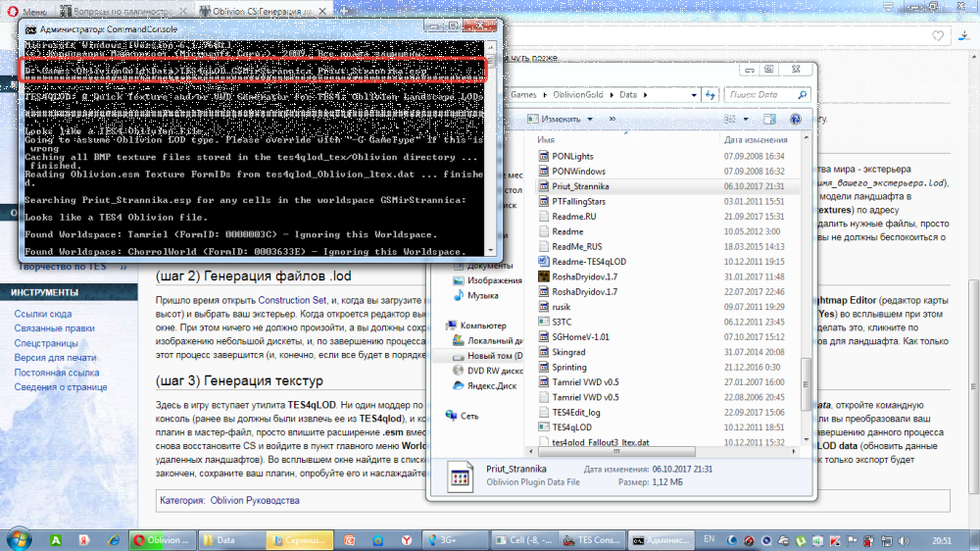Click the magnifier icon in Explorer search
The width and height of the screenshot is (980, 551).
click(x=803, y=94)
